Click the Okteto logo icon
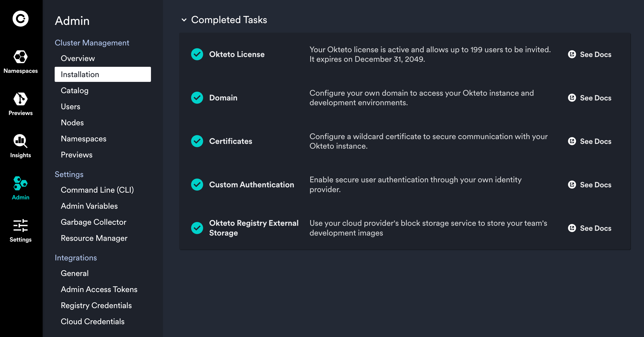 coord(21,19)
